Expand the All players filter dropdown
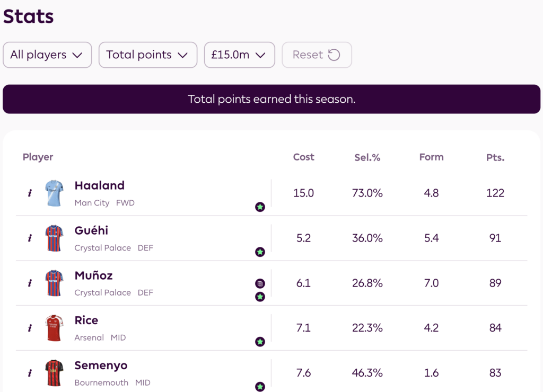The height and width of the screenshot is (392, 543). (x=47, y=55)
